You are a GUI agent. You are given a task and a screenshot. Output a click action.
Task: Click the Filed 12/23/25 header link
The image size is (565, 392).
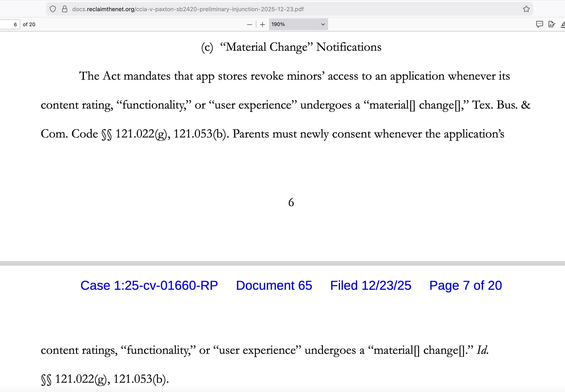click(x=370, y=285)
